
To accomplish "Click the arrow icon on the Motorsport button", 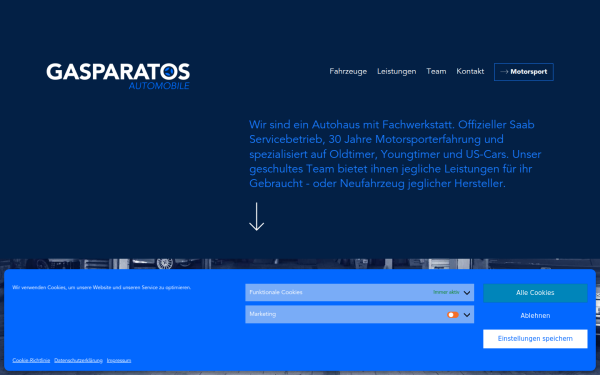I will coord(504,72).
